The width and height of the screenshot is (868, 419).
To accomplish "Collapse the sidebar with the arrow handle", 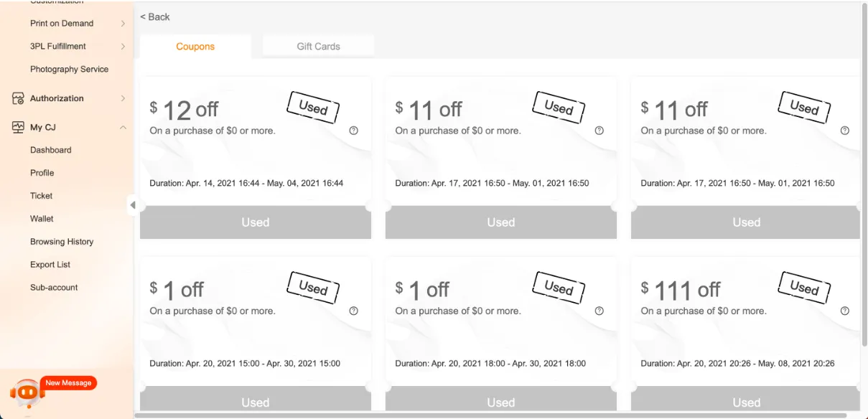I will click(x=132, y=205).
